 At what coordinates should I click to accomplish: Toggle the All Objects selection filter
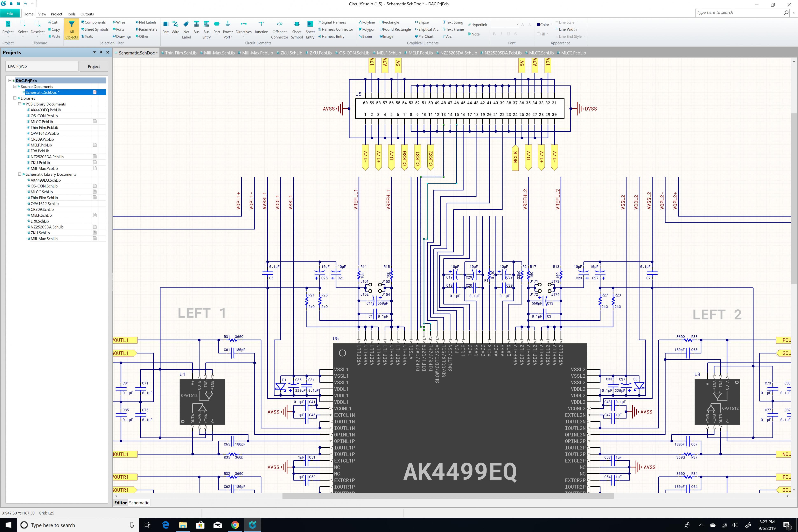click(x=72, y=29)
